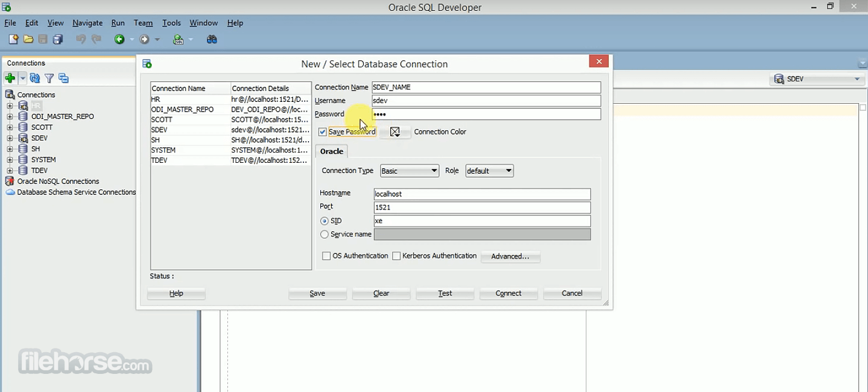Click the Connection Details column header
868x392 pixels.
tap(271, 88)
